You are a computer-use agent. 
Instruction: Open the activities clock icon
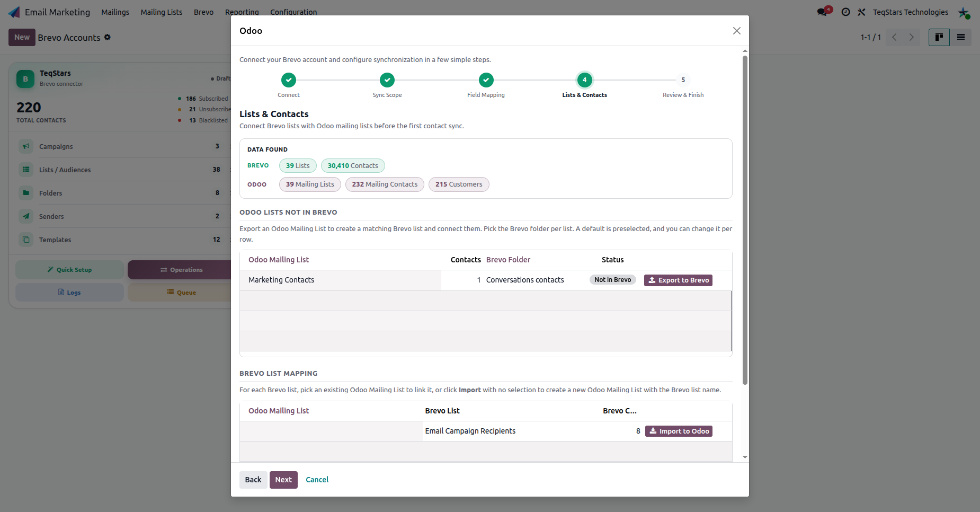click(x=846, y=12)
